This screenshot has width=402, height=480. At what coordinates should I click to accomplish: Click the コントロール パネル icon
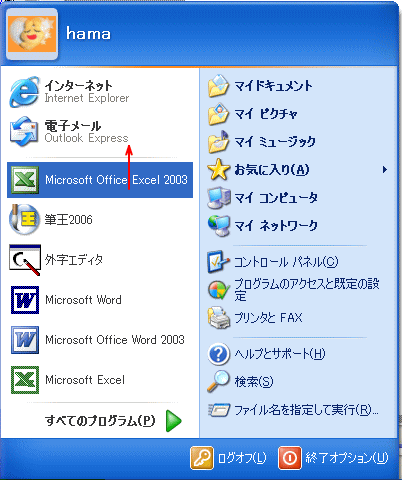(218, 262)
